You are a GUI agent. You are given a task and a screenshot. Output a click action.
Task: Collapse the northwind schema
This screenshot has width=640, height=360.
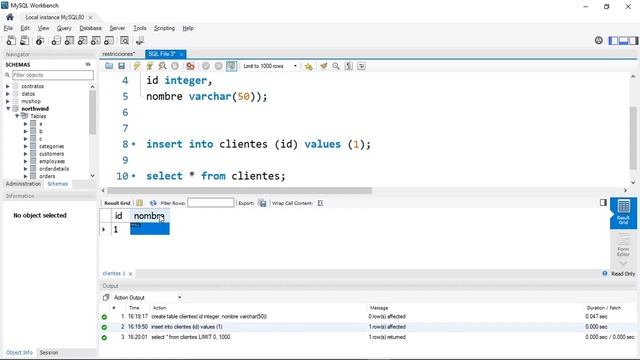(8, 109)
